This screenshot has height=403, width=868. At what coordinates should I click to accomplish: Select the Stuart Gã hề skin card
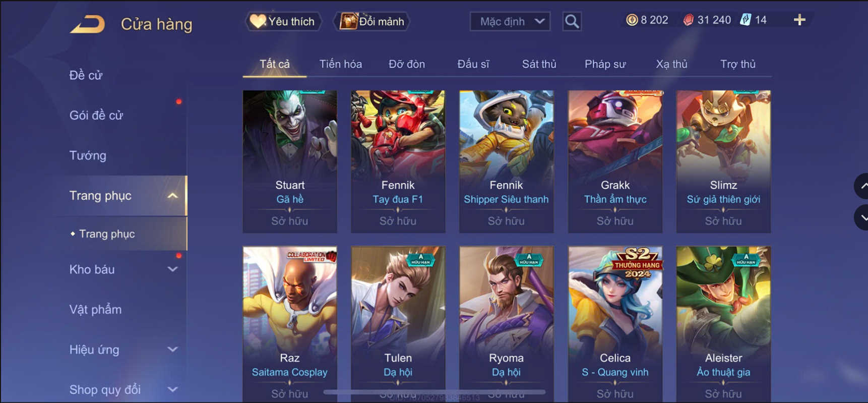click(290, 161)
